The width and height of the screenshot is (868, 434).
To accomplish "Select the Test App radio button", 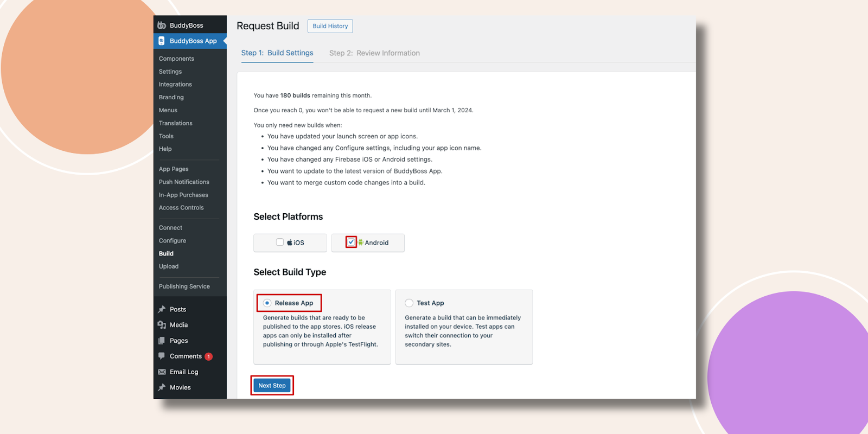I will (409, 303).
